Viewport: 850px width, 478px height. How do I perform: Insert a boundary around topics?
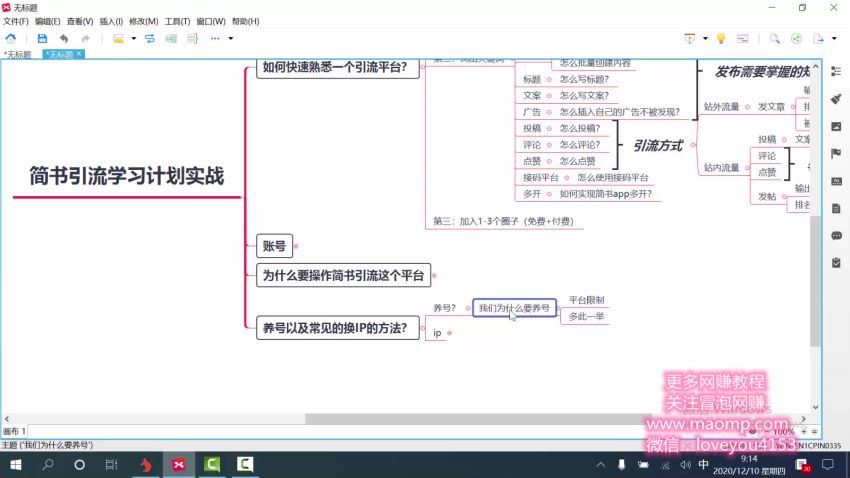(x=171, y=38)
